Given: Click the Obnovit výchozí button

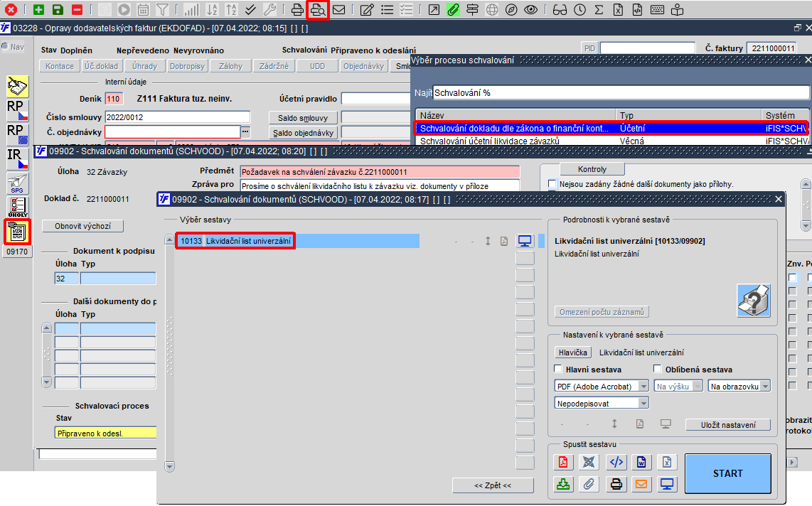Looking at the screenshot, I should [83, 226].
